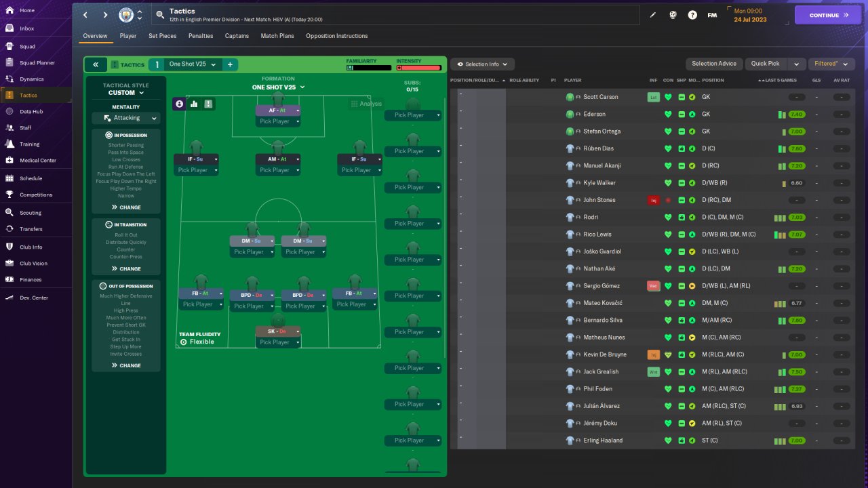The width and height of the screenshot is (868, 488).
Task: Go forward using the right arrow
Action: tap(105, 15)
